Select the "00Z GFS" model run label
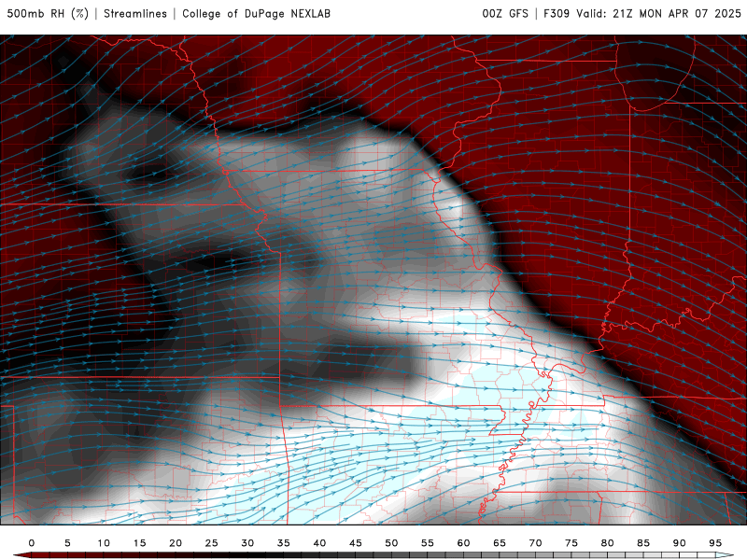Image resolution: width=747 pixels, height=560 pixels. pyautogui.click(x=505, y=13)
